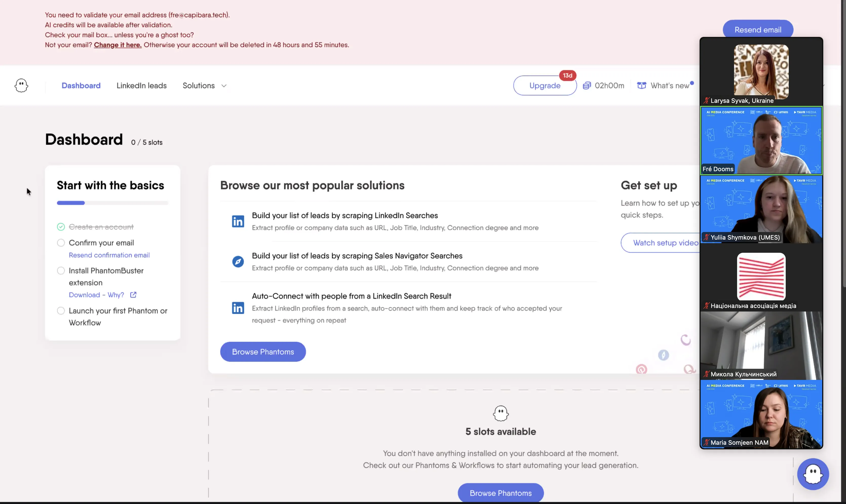
Task: Click the Watch setup video button
Action: pyautogui.click(x=661, y=243)
